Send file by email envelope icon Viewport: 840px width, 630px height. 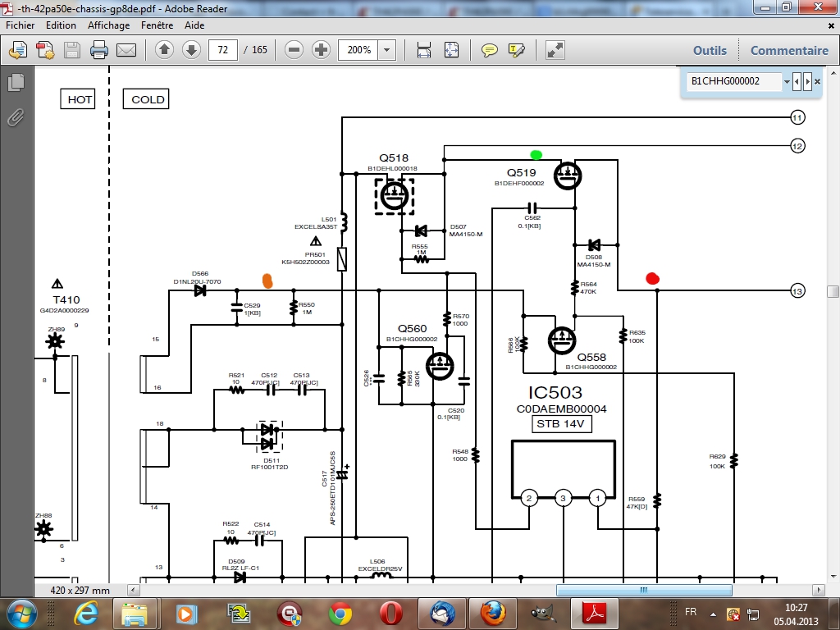(126, 50)
